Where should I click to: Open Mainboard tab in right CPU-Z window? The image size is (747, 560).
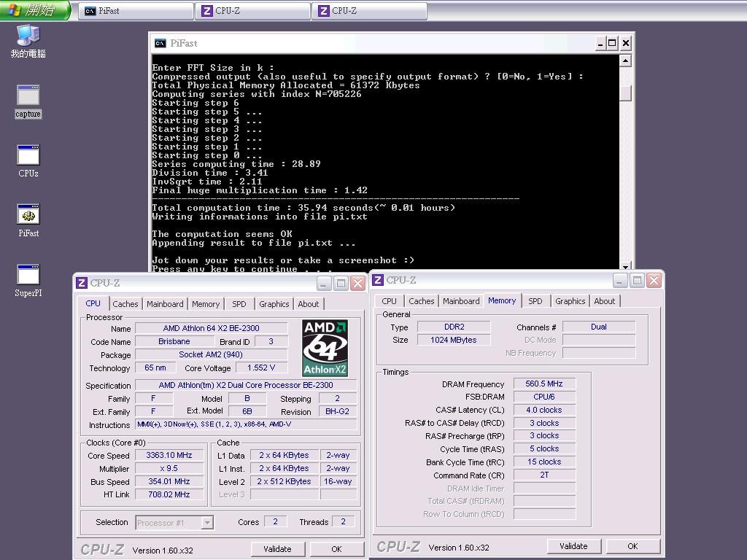pos(461,301)
